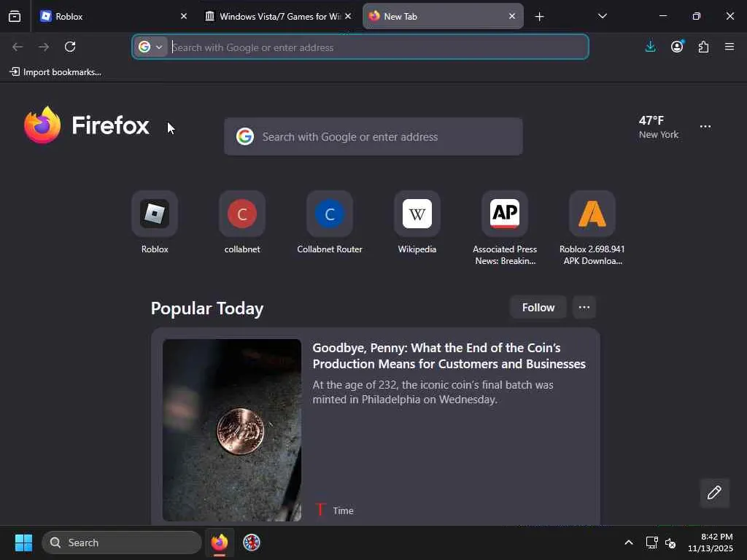Open the Extensions panel
747x560 pixels.
click(x=704, y=47)
